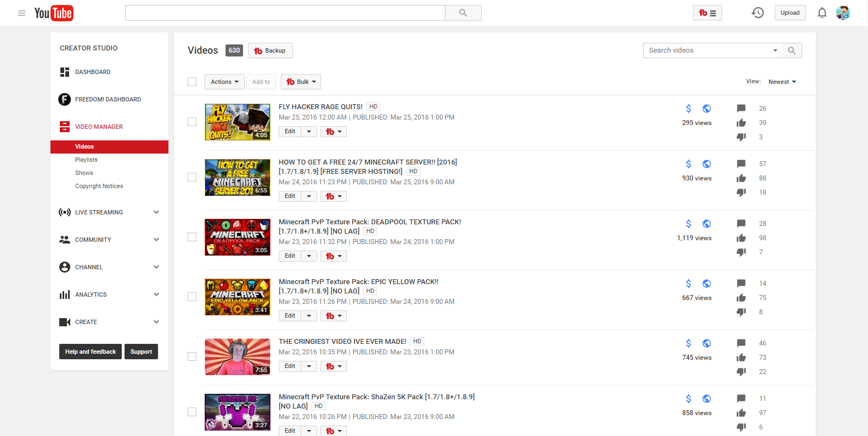The width and height of the screenshot is (868, 436).
Task: Click monetization dollar icon for FLY HACKER RAGE QUITS
Action: coord(689,109)
